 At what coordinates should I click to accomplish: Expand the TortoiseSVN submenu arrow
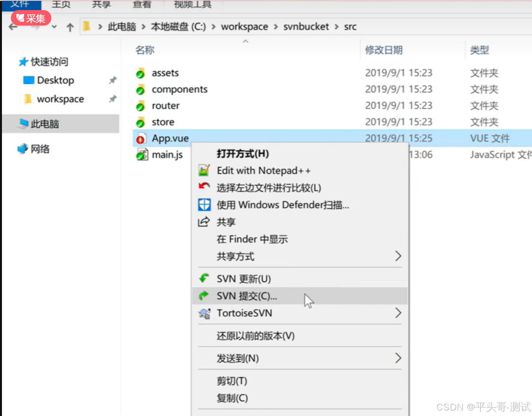click(x=398, y=313)
